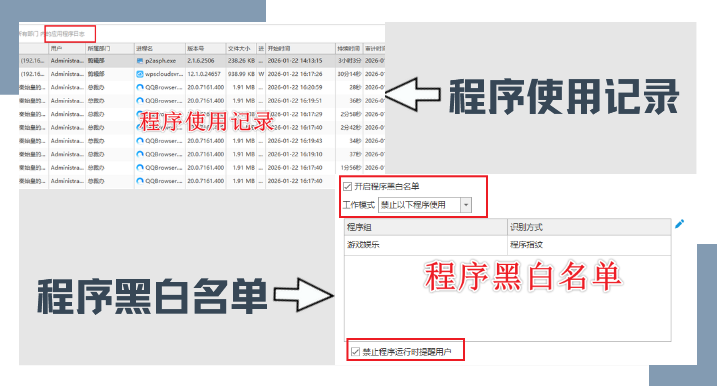Viewport: 717px width, 386px height.
Task: Toggle the 开启程序黑白名单 checkbox
Action: pyautogui.click(x=348, y=186)
